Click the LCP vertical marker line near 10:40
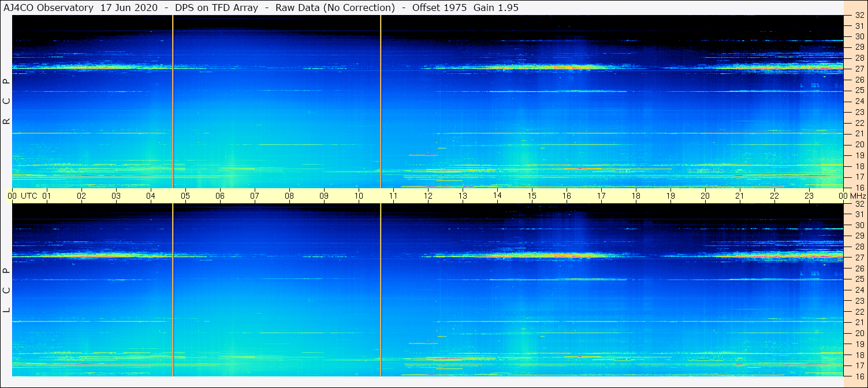The width and height of the screenshot is (868, 388). pyautogui.click(x=381, y=290)
